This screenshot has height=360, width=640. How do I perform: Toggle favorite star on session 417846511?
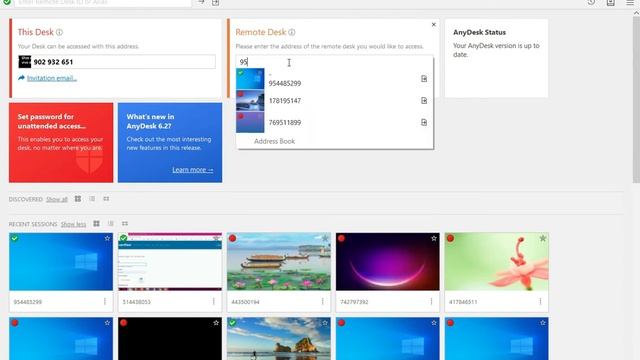542,238
